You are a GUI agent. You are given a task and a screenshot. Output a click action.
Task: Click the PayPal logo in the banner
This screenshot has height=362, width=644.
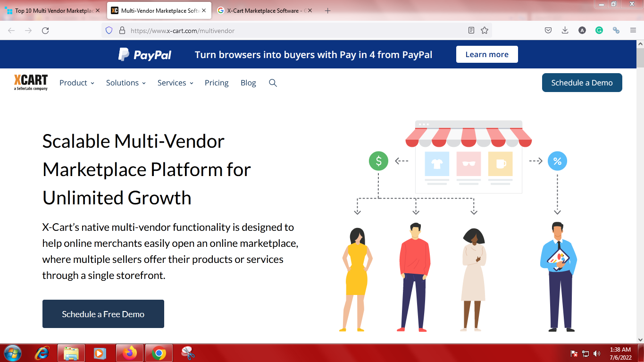145,55
